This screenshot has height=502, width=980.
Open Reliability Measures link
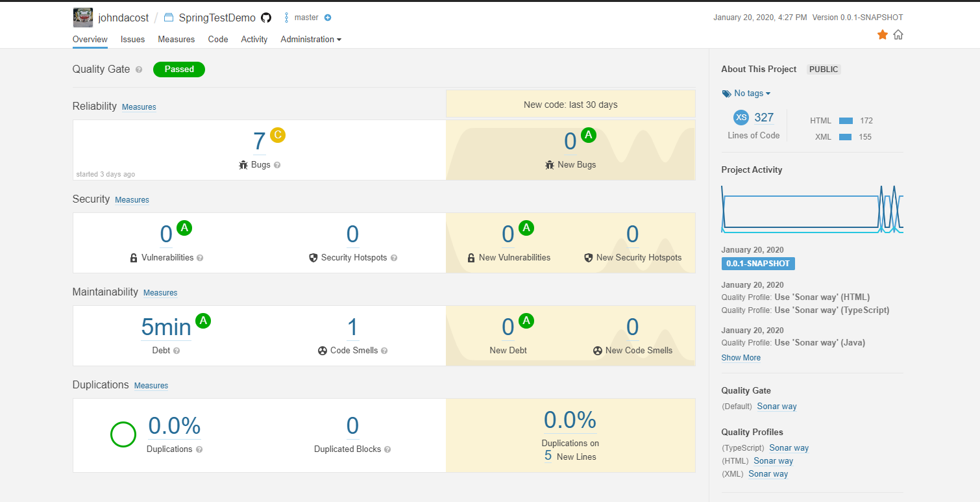tap(139, 107)
